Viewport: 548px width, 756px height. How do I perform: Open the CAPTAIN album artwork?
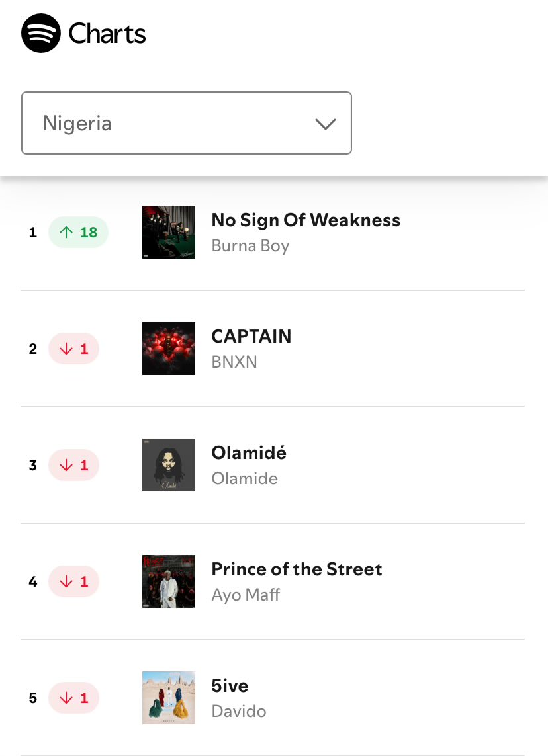click(x=169, y=349)
